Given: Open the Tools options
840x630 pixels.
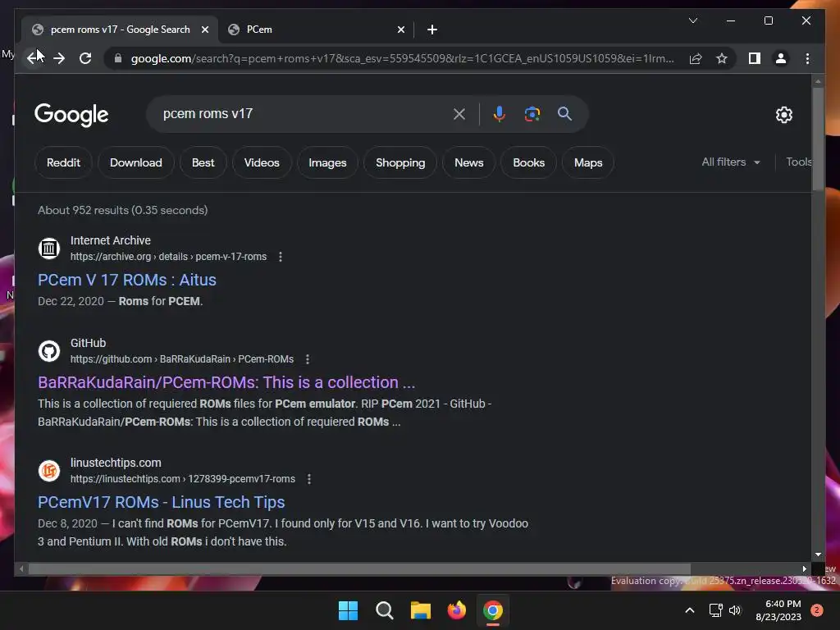Looking at the screenshot, I should 798,162.
